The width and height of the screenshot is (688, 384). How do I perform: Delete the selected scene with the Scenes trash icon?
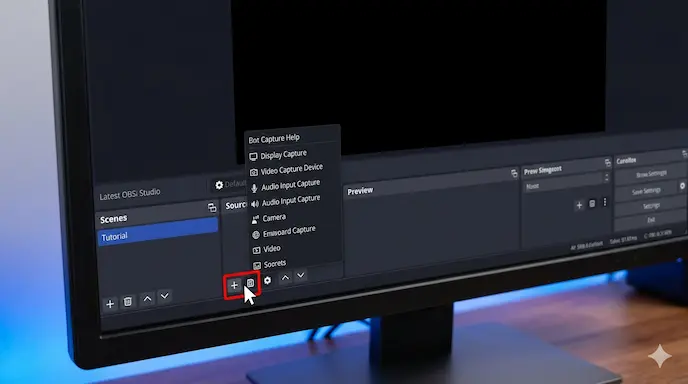[x=128, y=301]
